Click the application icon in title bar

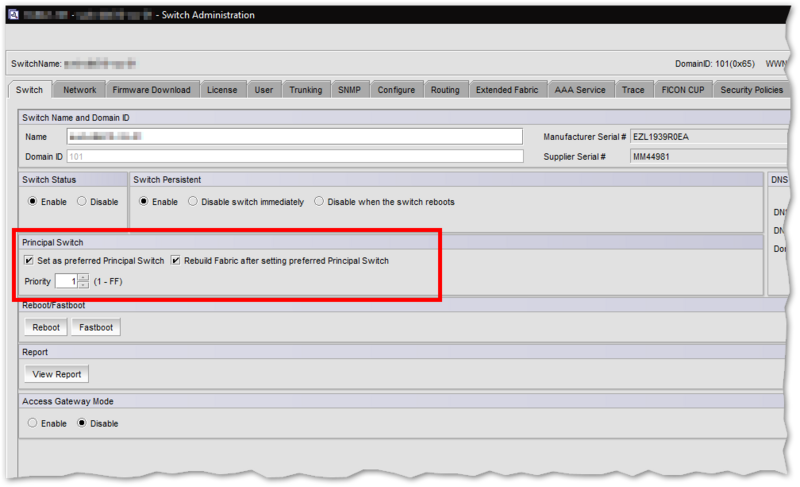coord(11,15)
